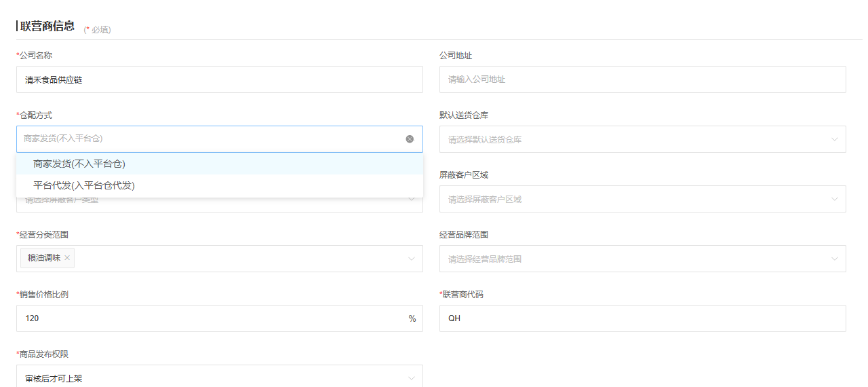The width and height of the screenshot is (868, 387).
Task: Edit the 销售价格比例 field with value 120
Action: pos(220,318)
